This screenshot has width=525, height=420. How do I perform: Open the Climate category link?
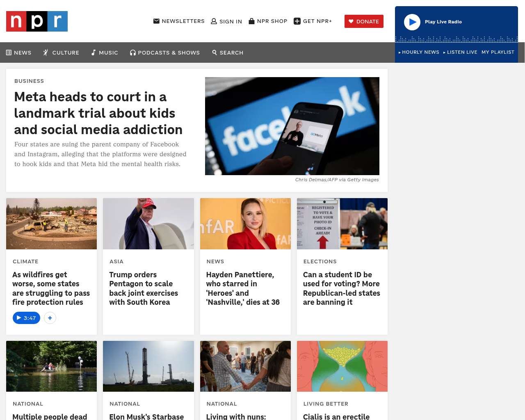[25, 262]
